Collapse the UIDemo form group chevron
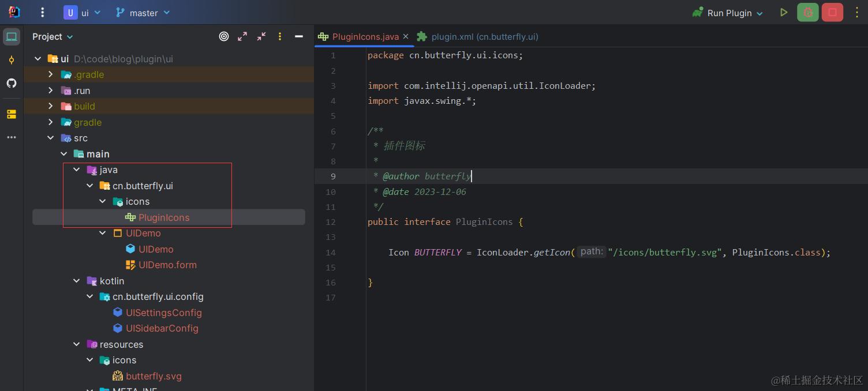Viewport: 868px width, 391px height. (103, 233)
